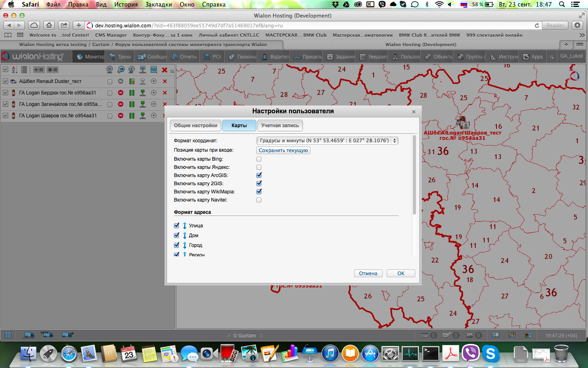The height and width of the screenshot is (368, 588).
Task: Sort the unit list alphabetically (A-Z icon)
Action: tap(15, 70)
